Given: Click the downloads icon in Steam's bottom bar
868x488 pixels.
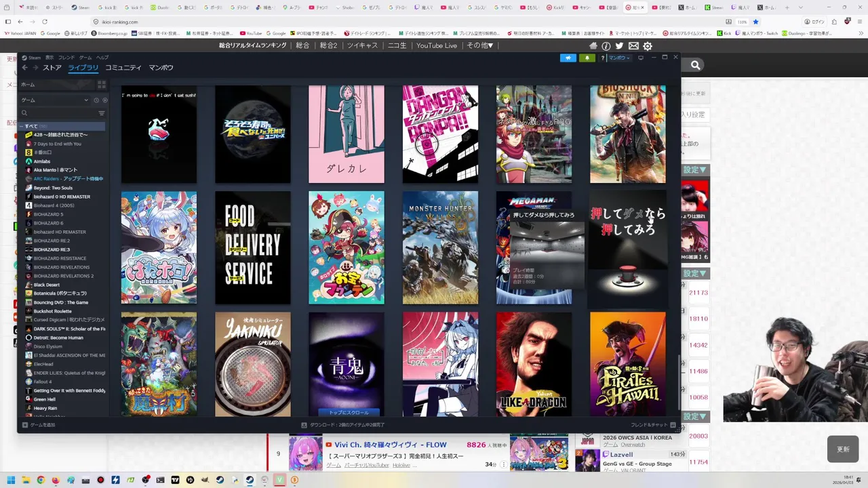Looking at the screenshot, I should (x=304, y=425).
